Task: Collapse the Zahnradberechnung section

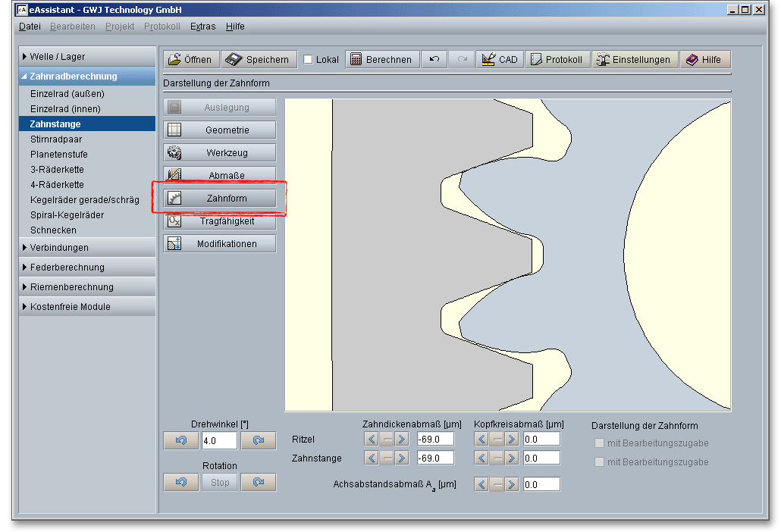Action: 87,77
